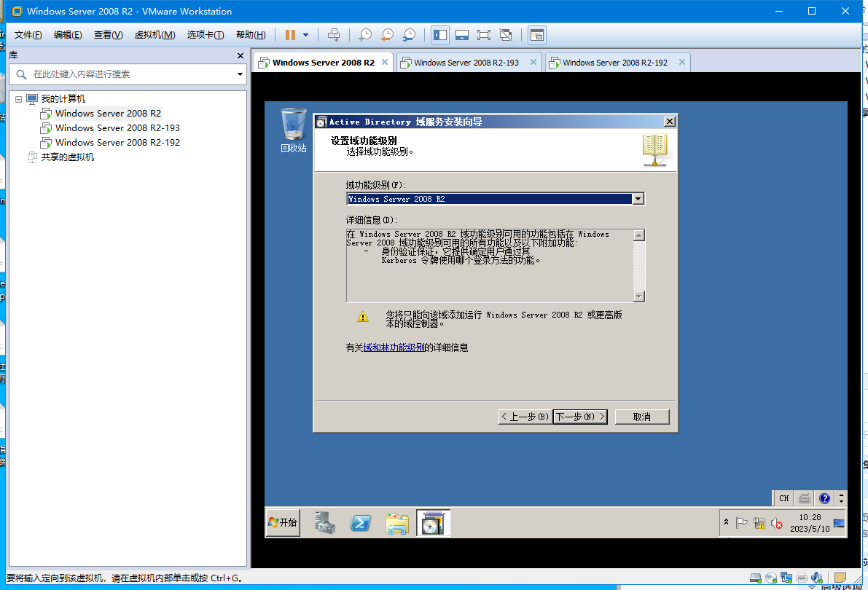Switch to the Windows Server 2008 R2-192 tab
Screen dimensions: 868x590
[615, 63]
